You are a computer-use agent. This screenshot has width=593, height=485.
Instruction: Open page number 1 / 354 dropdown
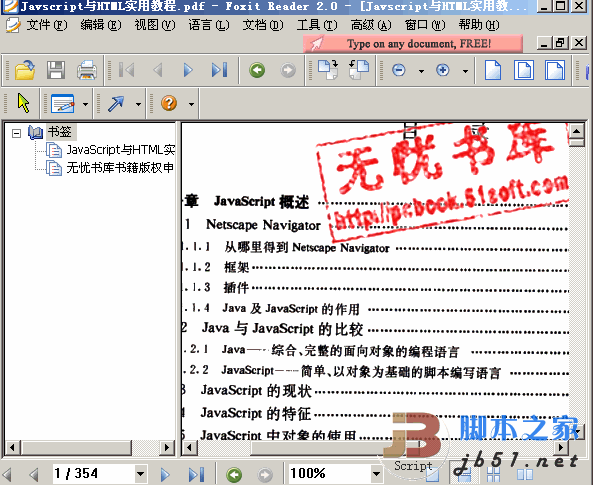tap(140, 474)
